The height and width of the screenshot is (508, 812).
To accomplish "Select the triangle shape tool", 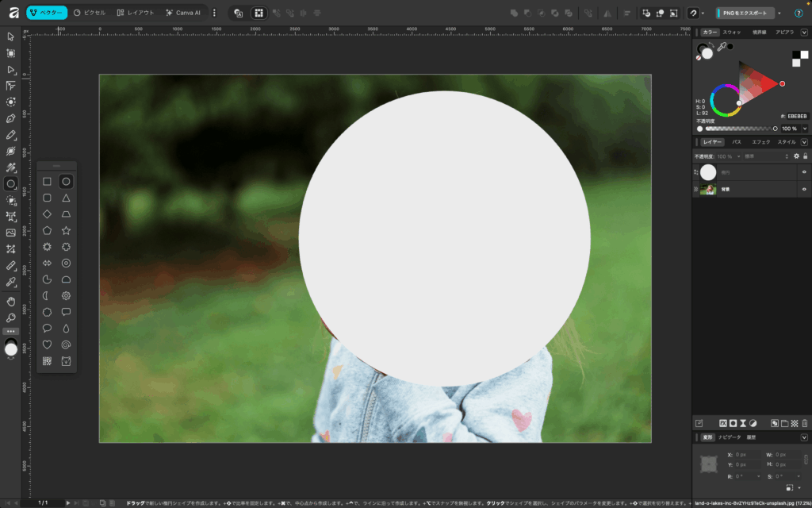I will click(x=67, y=198).
